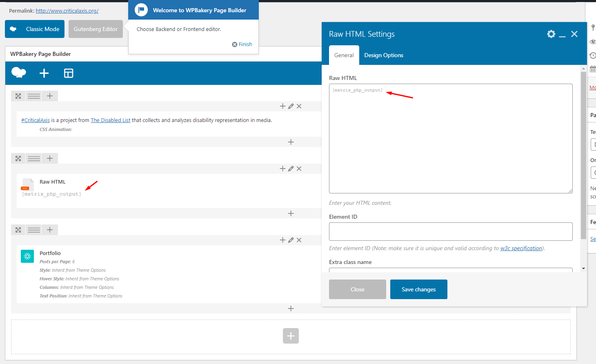
Task: Append element below Raw HTML block
Action: click(x=291, y=213)
